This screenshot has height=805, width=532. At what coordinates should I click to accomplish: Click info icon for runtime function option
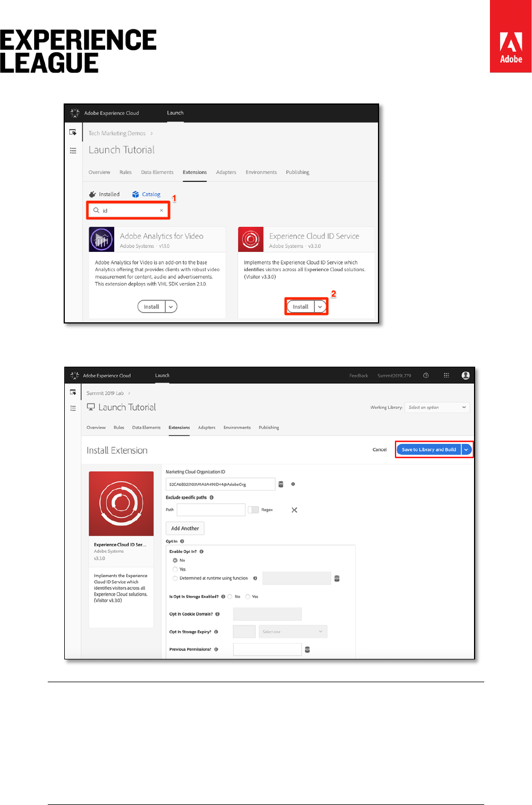(x=255, y=578)
